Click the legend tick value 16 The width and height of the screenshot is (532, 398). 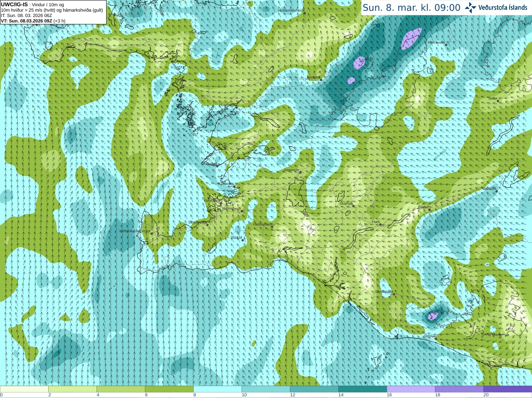point(389,395)
